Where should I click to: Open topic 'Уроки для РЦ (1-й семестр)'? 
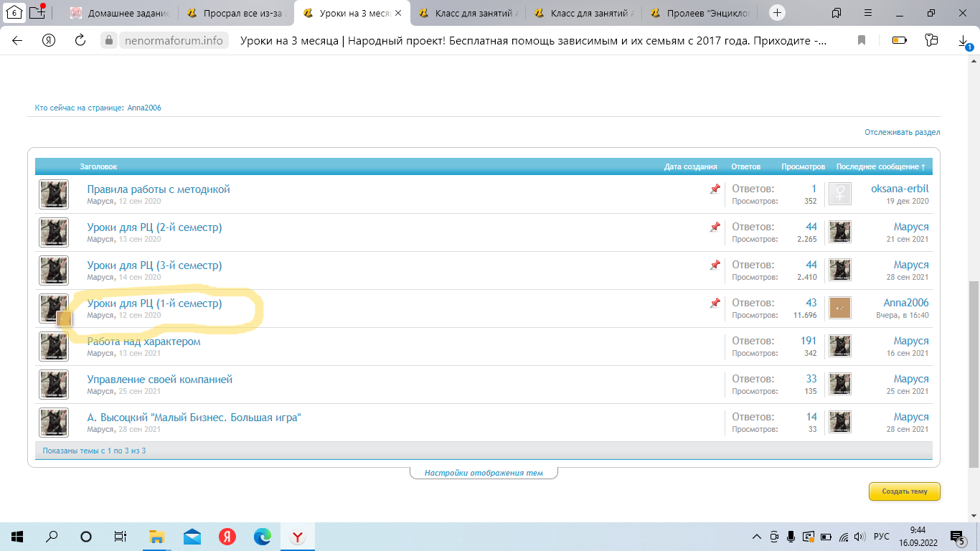coord(154,303)
